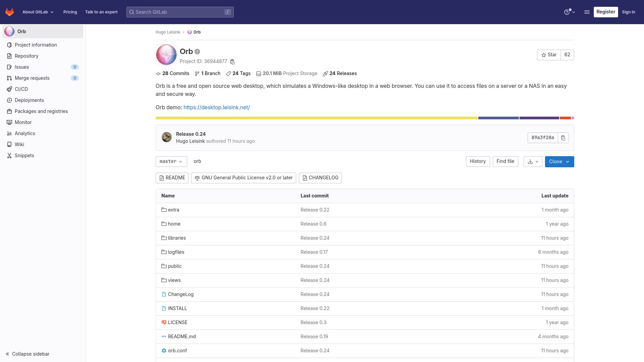Open Wiki in sidebar

pyautogui.click(x=43, y=144)
